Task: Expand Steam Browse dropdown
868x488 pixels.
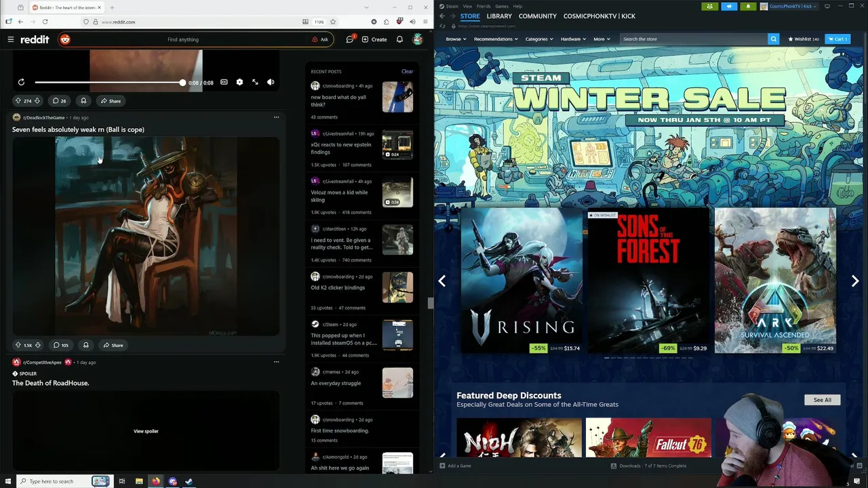Action: (456, 39)
